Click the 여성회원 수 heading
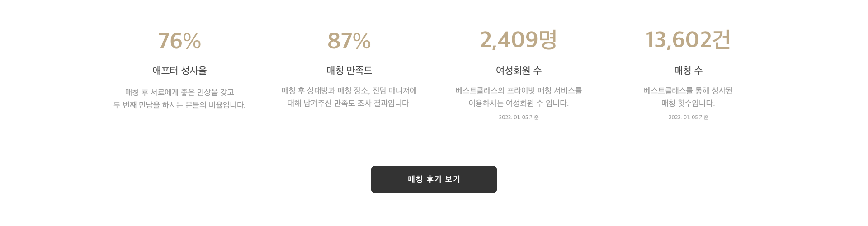The height and width of the screenshot is (226, 868). coord(519,71)
